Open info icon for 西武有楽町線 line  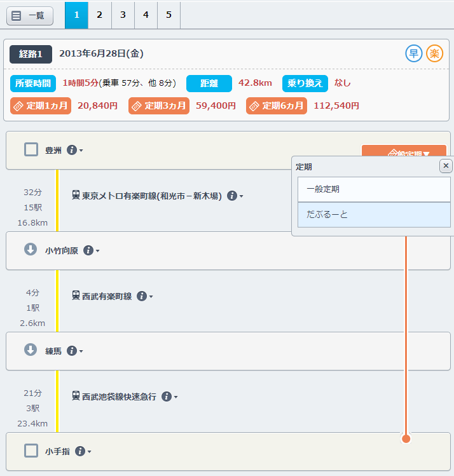pyautogui.click(x=142, y=296)
